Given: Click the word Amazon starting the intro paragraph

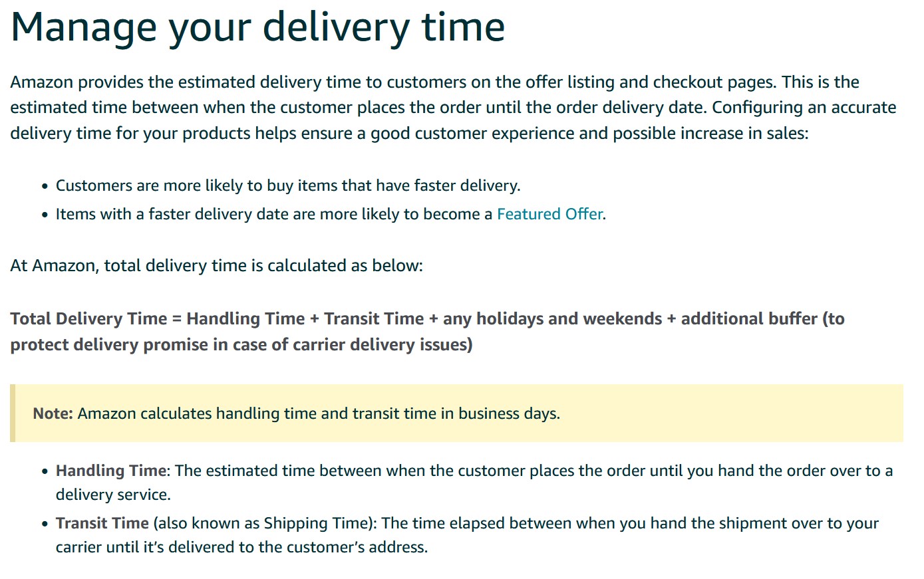Looking at the screenshot, I should click(x=42, y=82).
